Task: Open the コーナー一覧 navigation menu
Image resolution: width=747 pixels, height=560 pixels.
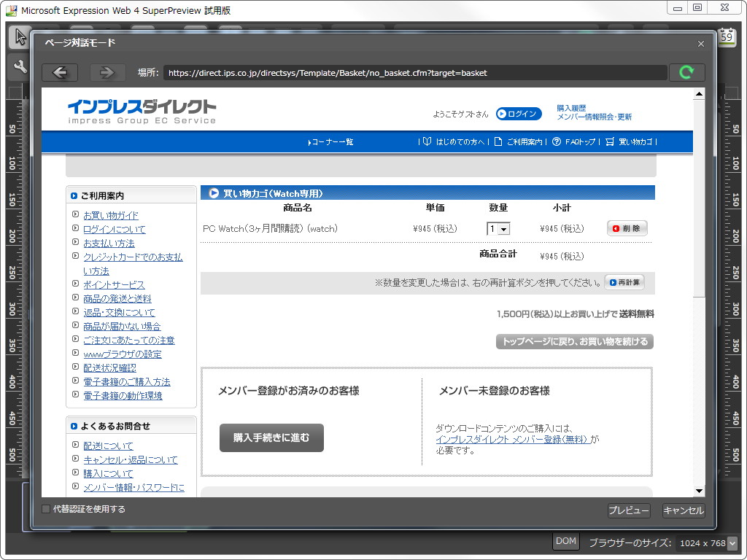Action: 330,142
